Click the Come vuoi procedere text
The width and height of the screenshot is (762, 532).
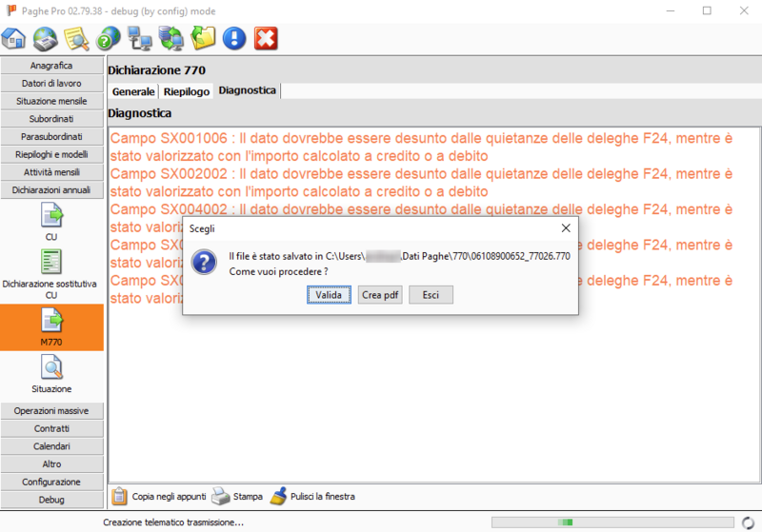(x=278, y=272)
